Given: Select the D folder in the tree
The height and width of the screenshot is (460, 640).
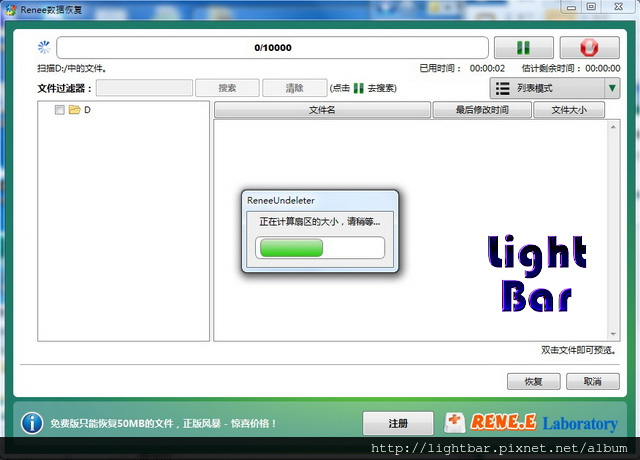Looking at the screenshot, I should coord(87,110).
